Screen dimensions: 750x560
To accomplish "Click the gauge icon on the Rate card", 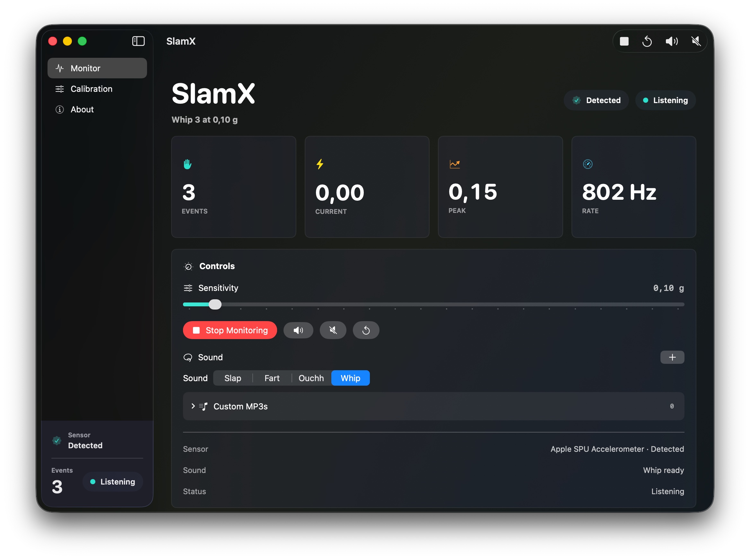I will tap(588, 164).
